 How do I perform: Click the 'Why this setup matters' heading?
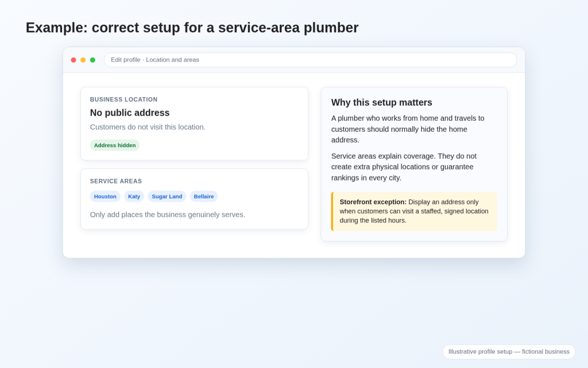coord(381,102)
